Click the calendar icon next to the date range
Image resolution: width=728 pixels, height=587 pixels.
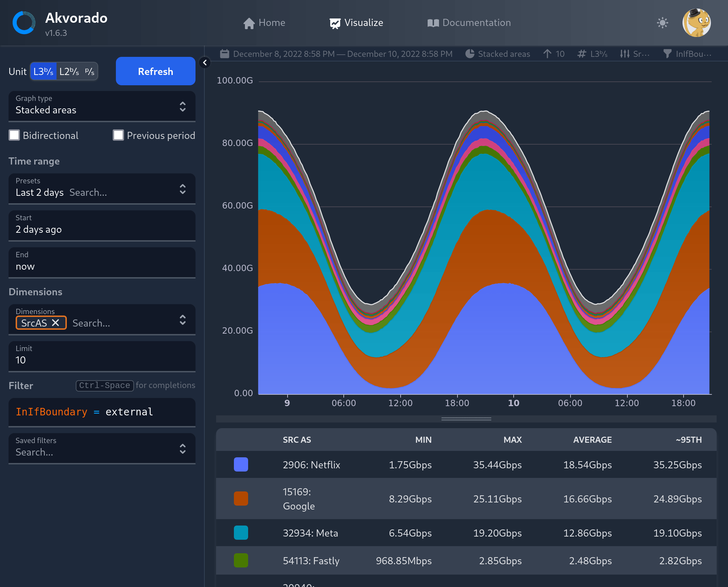225,54
